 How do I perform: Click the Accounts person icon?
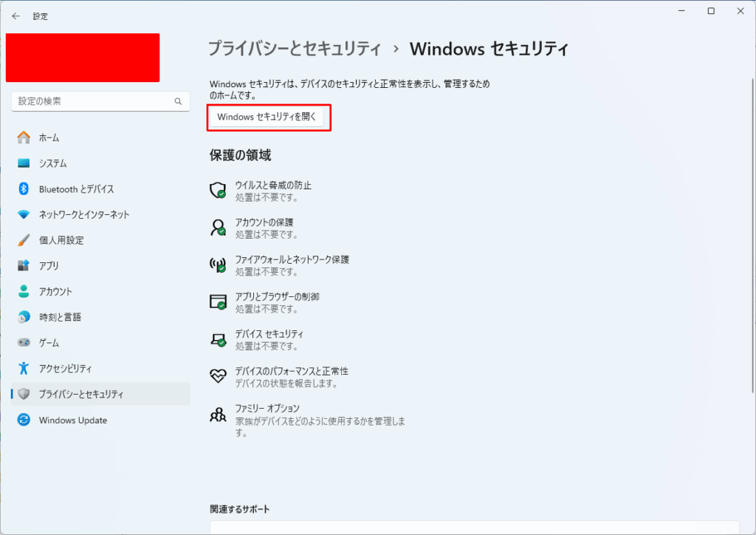click(24, 291)
